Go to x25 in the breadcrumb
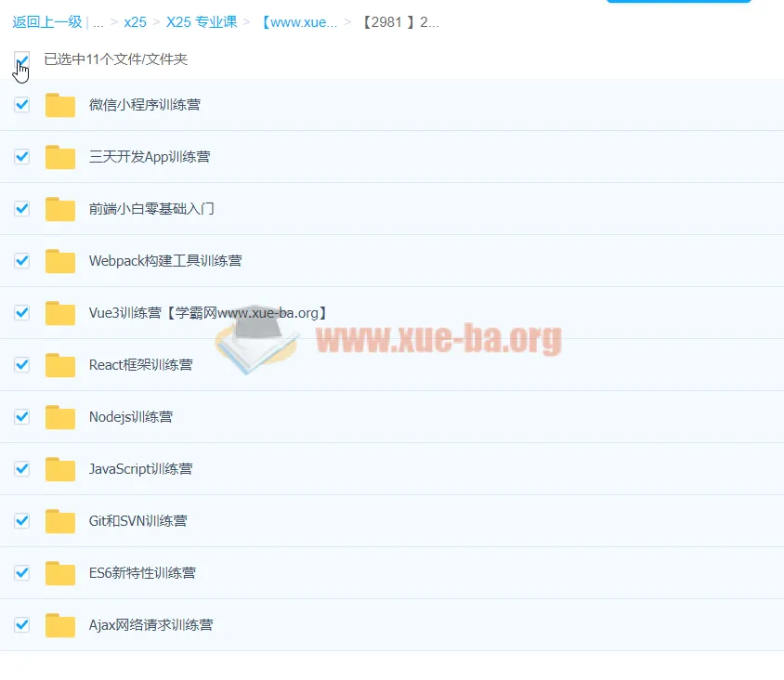 [135, 22]
